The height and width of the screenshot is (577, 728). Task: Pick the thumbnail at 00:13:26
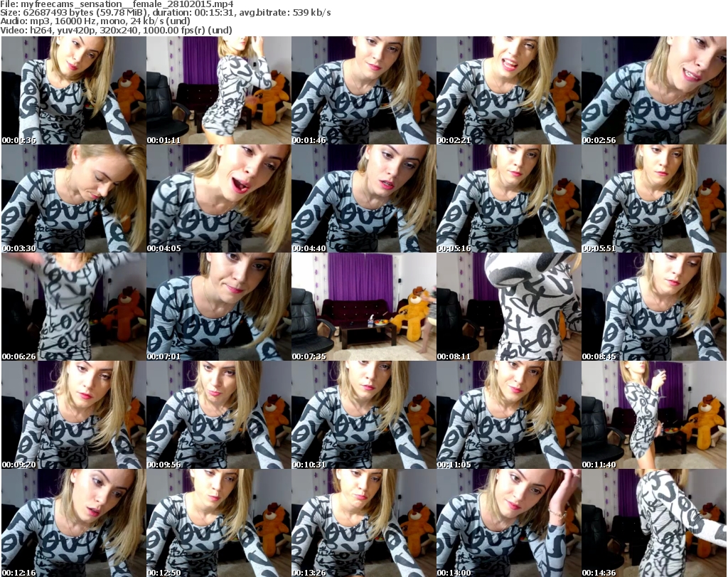coord(363,523)
